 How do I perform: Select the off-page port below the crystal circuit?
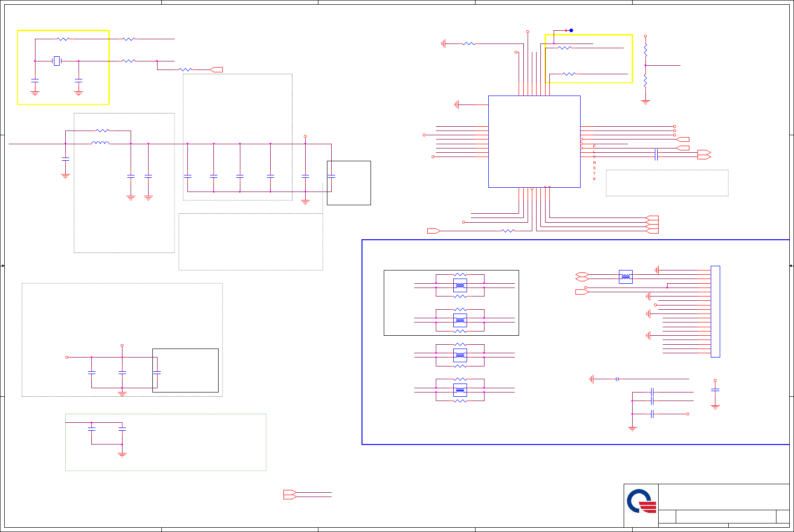[216, 70]
